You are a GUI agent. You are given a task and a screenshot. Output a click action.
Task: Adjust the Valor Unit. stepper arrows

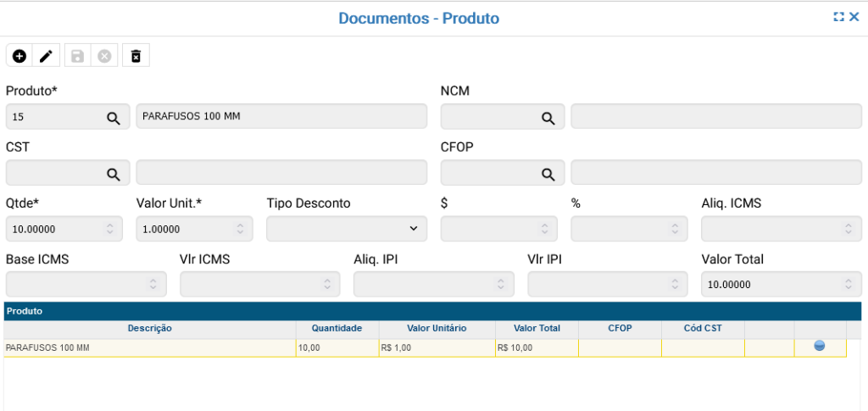coord(240,229)
